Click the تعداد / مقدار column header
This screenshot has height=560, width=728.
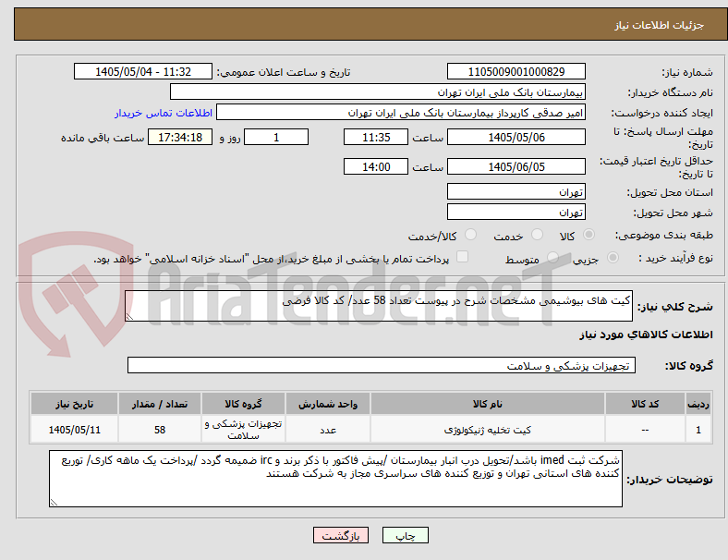[160, 404]
